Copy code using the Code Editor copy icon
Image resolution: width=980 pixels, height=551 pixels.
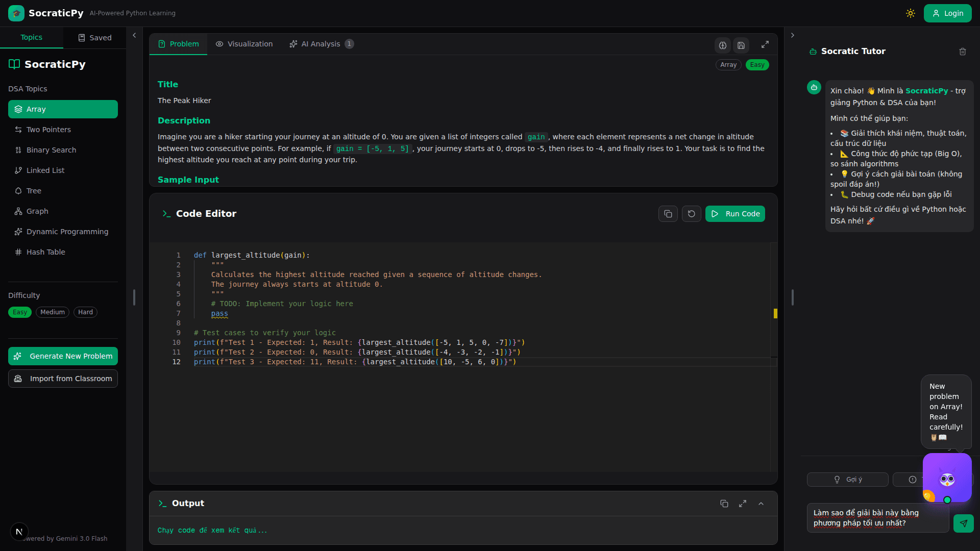click(x=668, y=213)
